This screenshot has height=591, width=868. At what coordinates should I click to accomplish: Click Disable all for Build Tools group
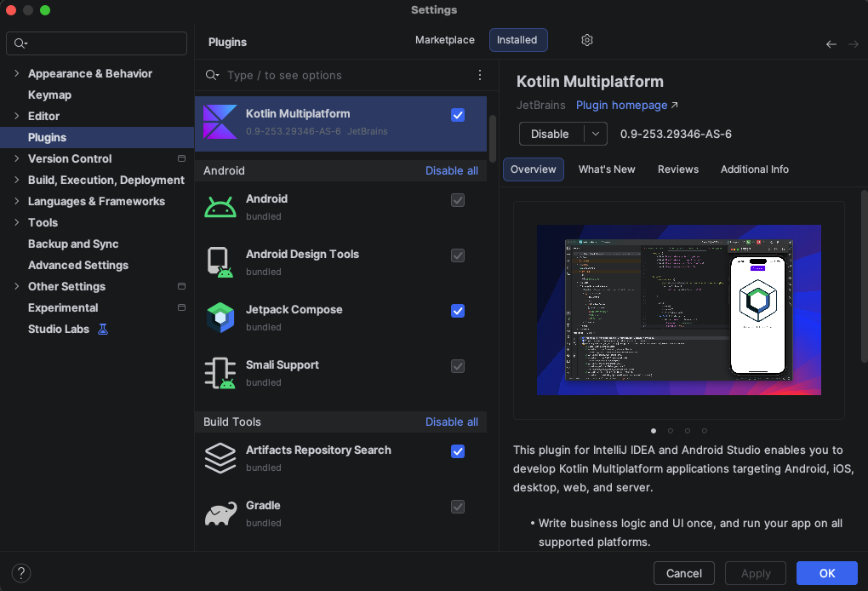(x=451, y=422)
